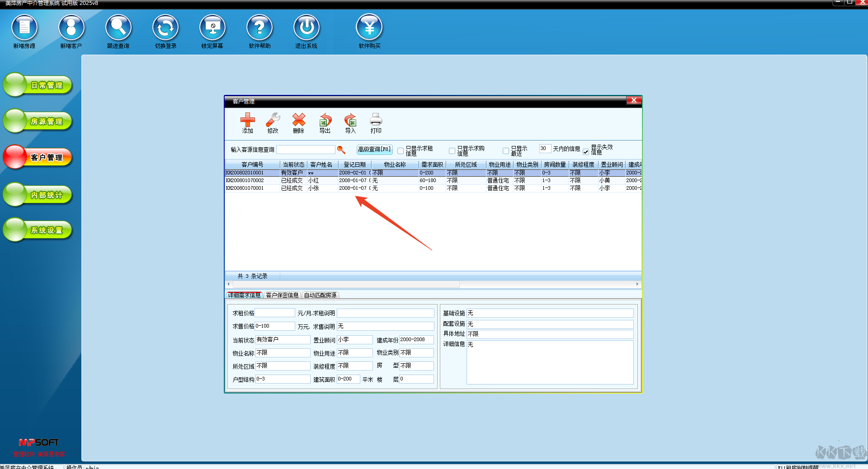Uncheck the 显示失效信息 checkbox
This screenshot has width=868, height=469.
[x=586, y=151]
